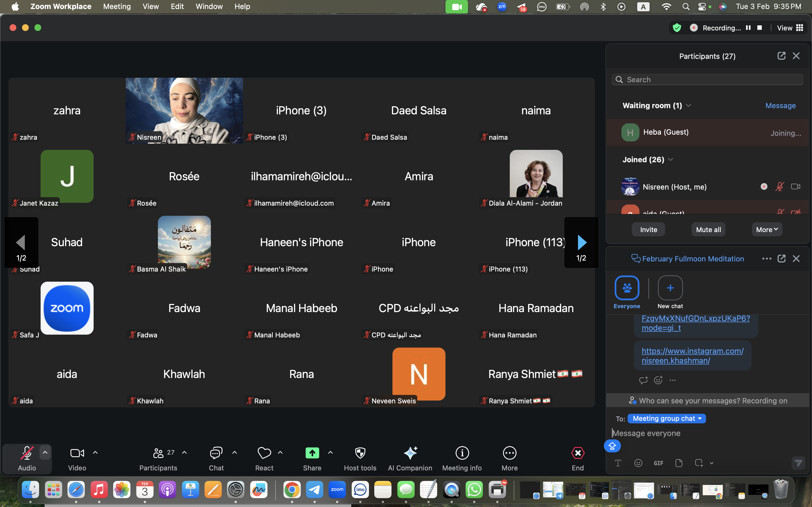Screen dimensions: 812x507
Task: Expand the More dropdown in Participants panel
Action: [767, 230]
